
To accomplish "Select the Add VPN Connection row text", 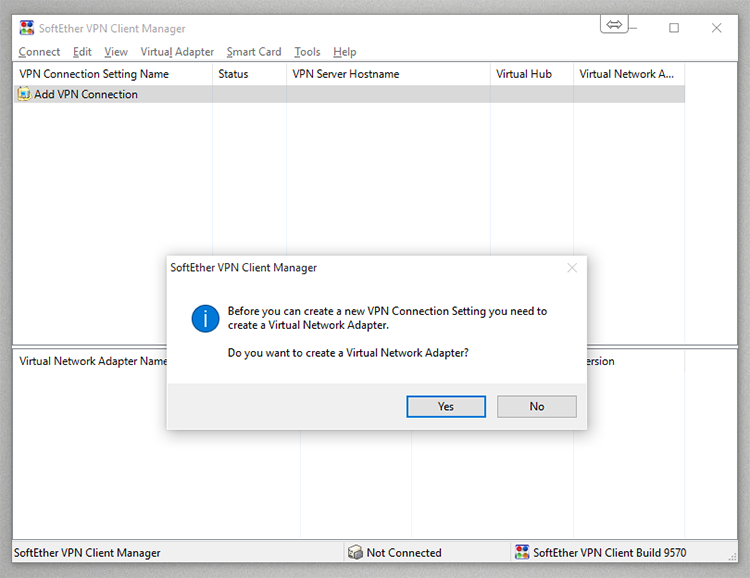I will click(x=86, y=94).
